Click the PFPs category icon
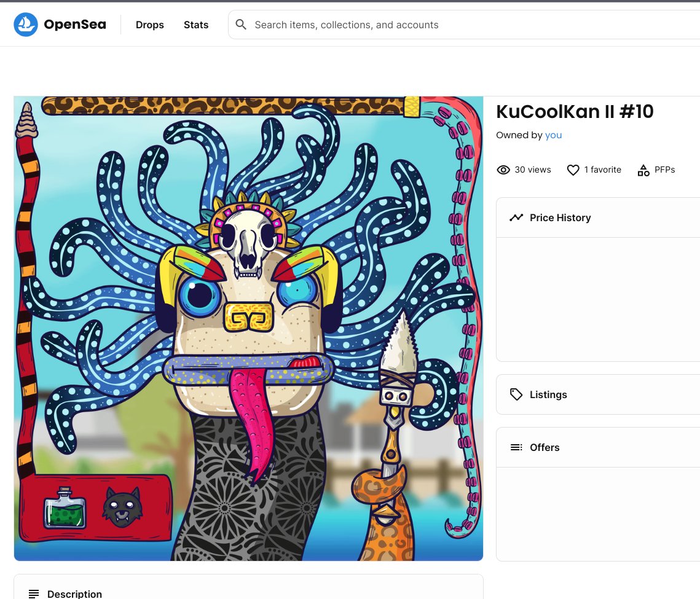 pos(643,170)
